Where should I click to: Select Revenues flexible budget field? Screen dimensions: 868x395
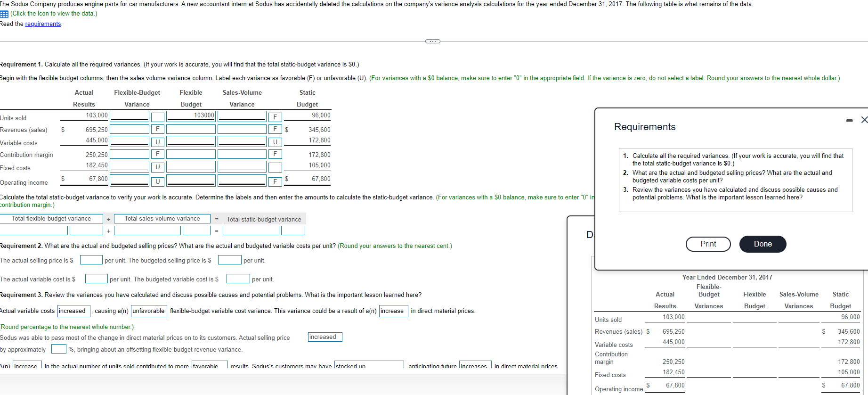[191, 129]
